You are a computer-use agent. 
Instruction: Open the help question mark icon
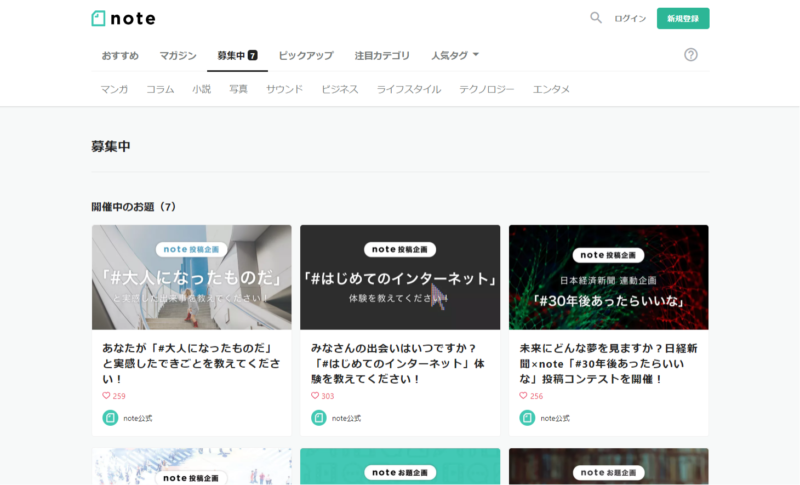click(691, 55)
